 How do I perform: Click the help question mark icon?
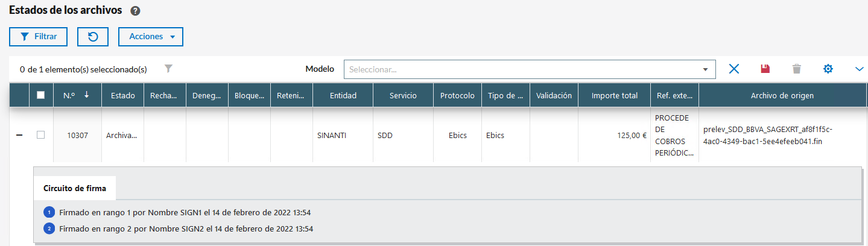[135, 11]
